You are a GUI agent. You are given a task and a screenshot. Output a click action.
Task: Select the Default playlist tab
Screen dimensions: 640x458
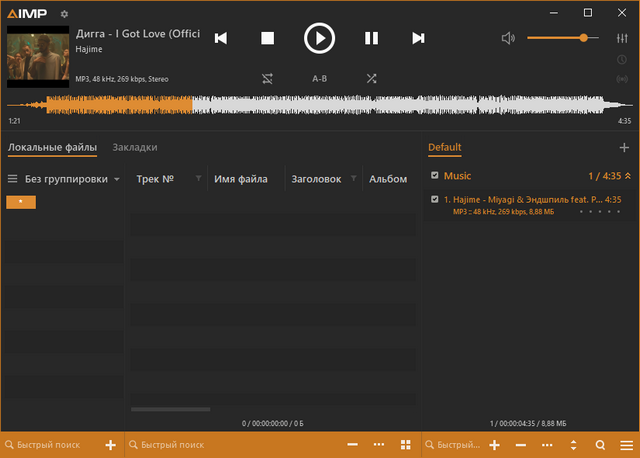coord(445,148)
